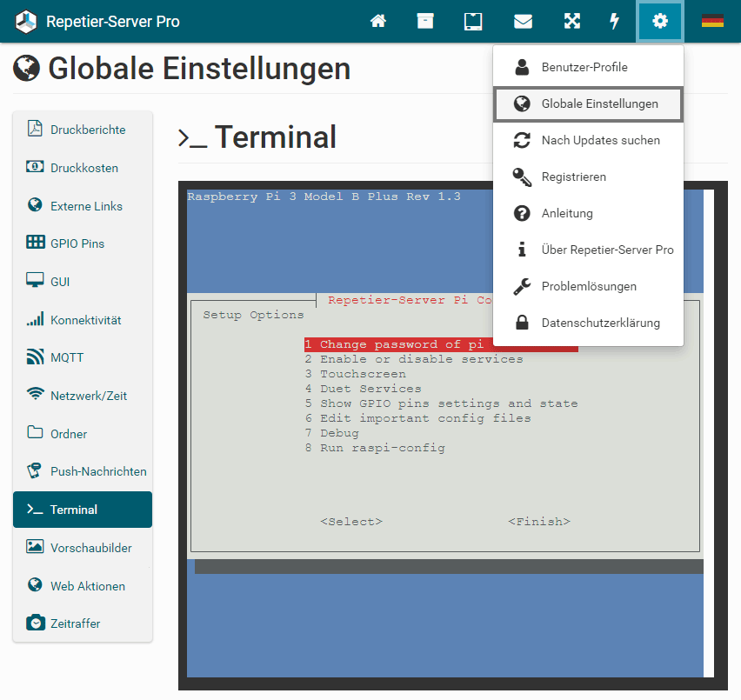741x700 pixels.
Task: Click the archive box icon in navbar
Action: coord(425,21)
